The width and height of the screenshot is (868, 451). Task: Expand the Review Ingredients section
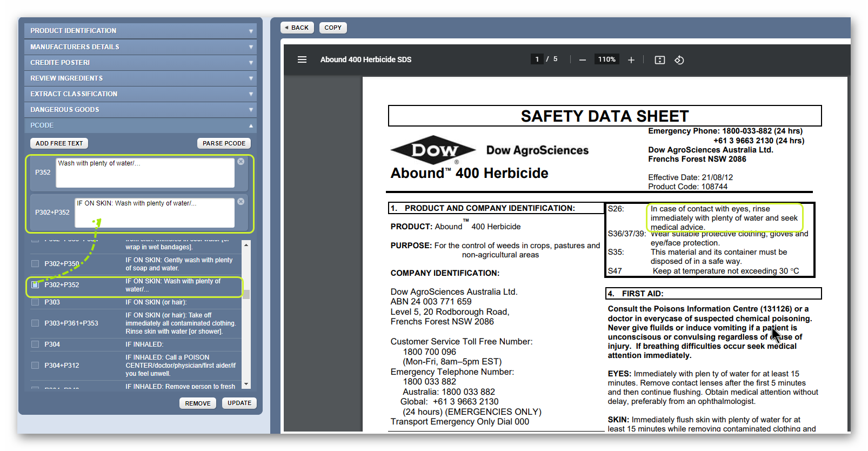pos(141,78)
